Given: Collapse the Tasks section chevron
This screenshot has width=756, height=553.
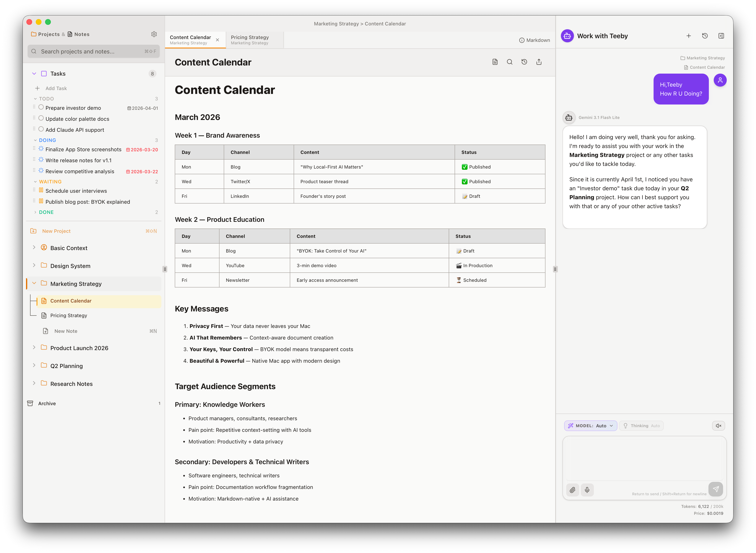Looking at the screenshot, I should pyautogui.click(x=34, y=74).
